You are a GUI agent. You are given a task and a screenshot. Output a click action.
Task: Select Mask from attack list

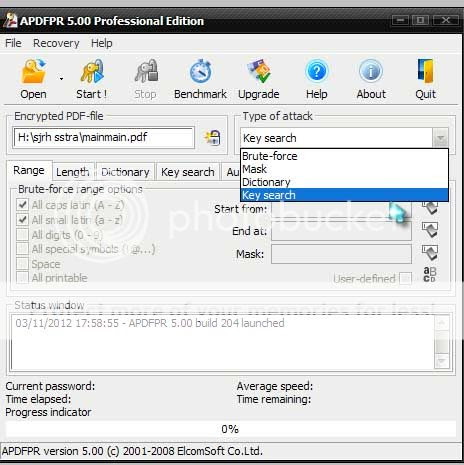pos(344,169)
